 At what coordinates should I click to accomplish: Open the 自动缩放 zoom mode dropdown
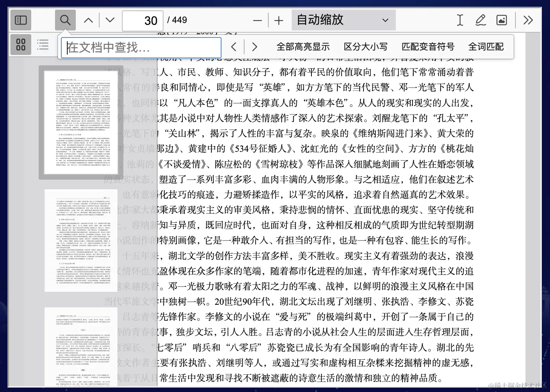343,20
